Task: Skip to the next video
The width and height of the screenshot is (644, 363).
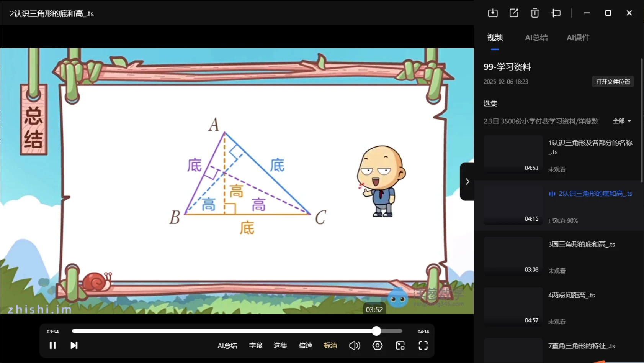Action: tap(74, 345)
